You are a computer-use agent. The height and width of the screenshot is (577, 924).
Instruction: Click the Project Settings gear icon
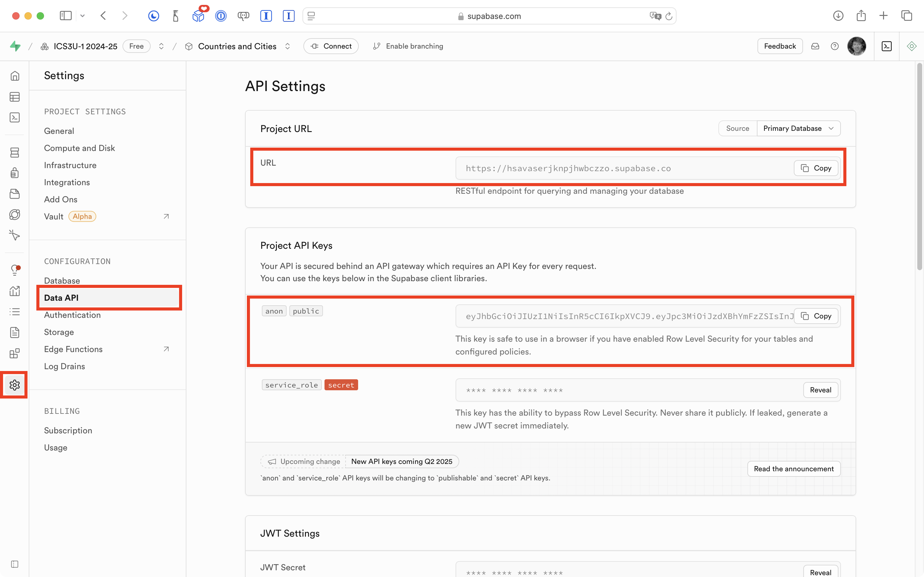[x=14, y=385]
